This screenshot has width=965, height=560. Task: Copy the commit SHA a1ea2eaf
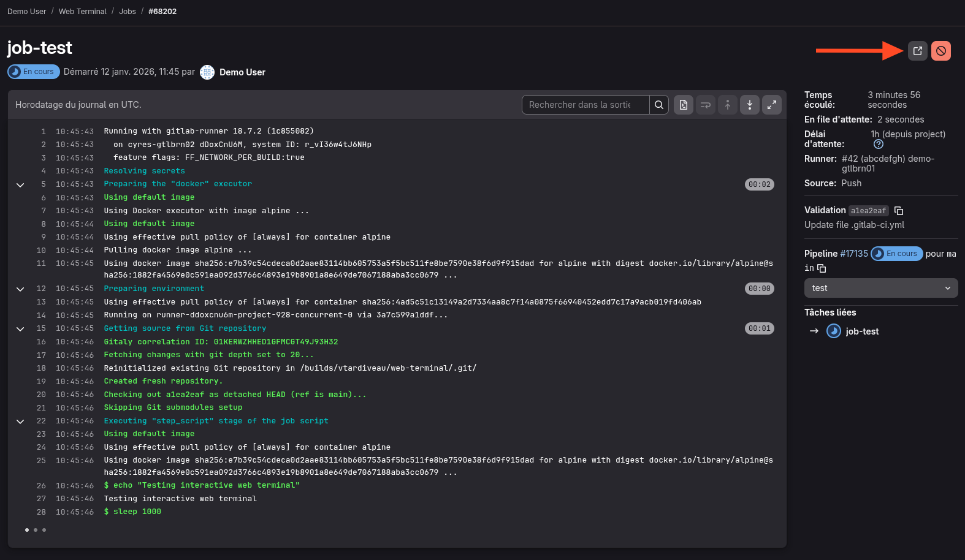[899, 211]
